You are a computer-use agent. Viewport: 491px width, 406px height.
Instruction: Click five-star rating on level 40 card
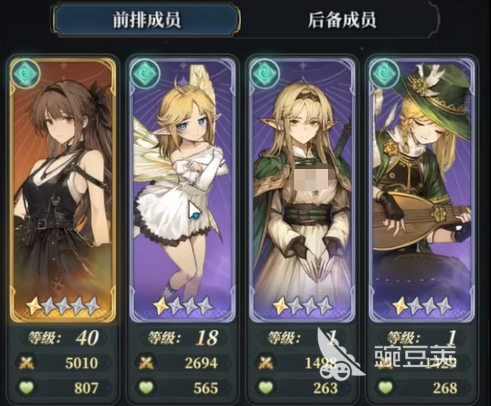[63, 306]
